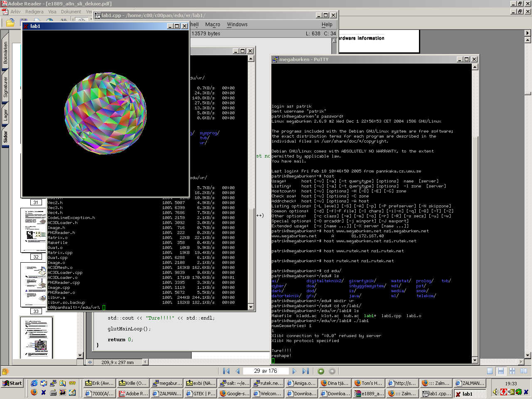The height and width of the screenshot is (399, 532).
Task: Click the red X icon in lab1 title bar
Action: coord(26,26)
